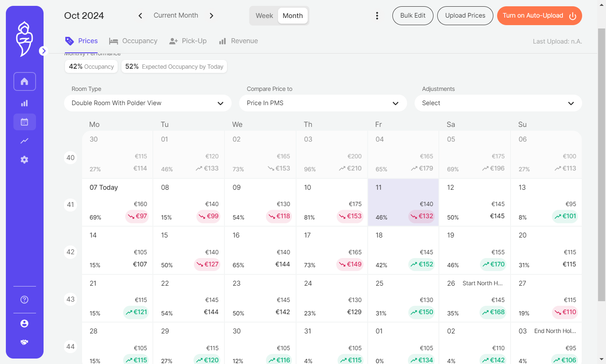Expand the sidebar with the chevron arrow
Viewport: 606px width, 364px height.
tap(43, 51)
